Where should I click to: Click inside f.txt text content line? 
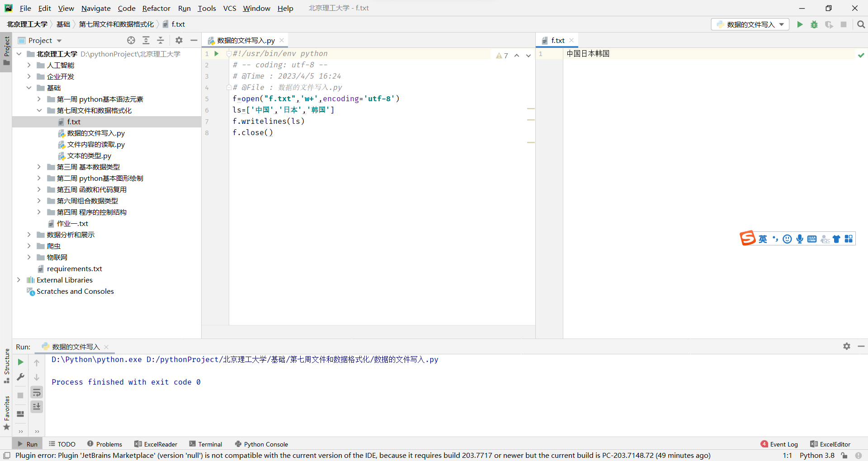pos(588,54)
